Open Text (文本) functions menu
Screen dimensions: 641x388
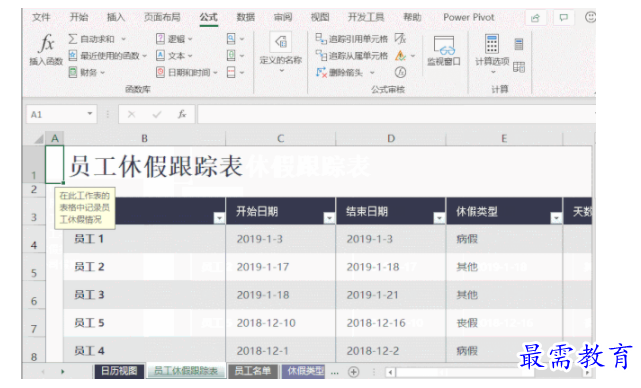174,56
